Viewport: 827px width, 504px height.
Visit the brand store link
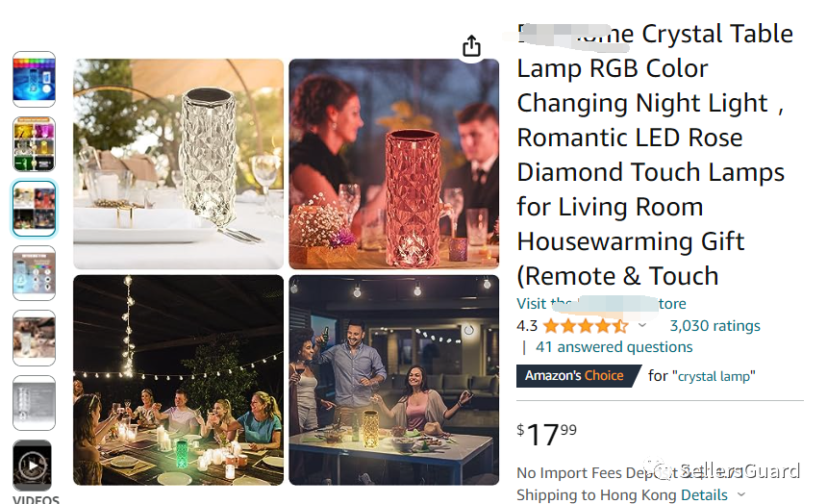pos(601,303)
